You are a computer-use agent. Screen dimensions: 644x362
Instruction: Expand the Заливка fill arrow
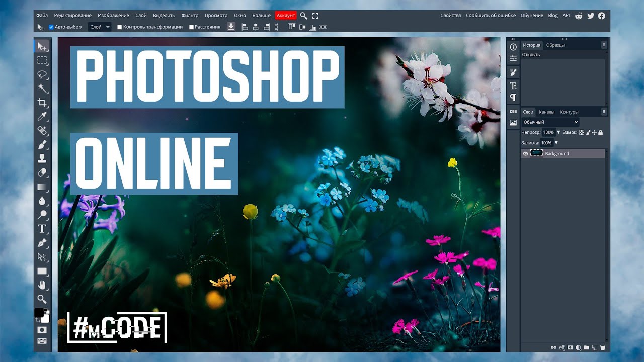point(556,143)
